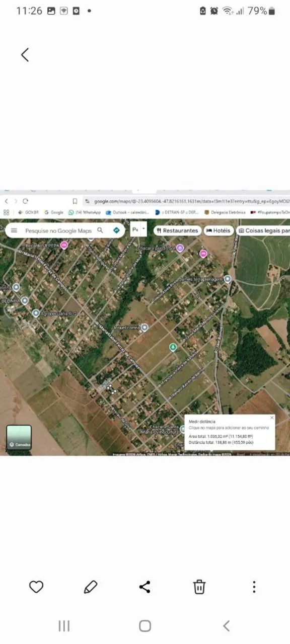Click the google.com/maps address bar
This screenshot has height=644, width=290.
186,201
